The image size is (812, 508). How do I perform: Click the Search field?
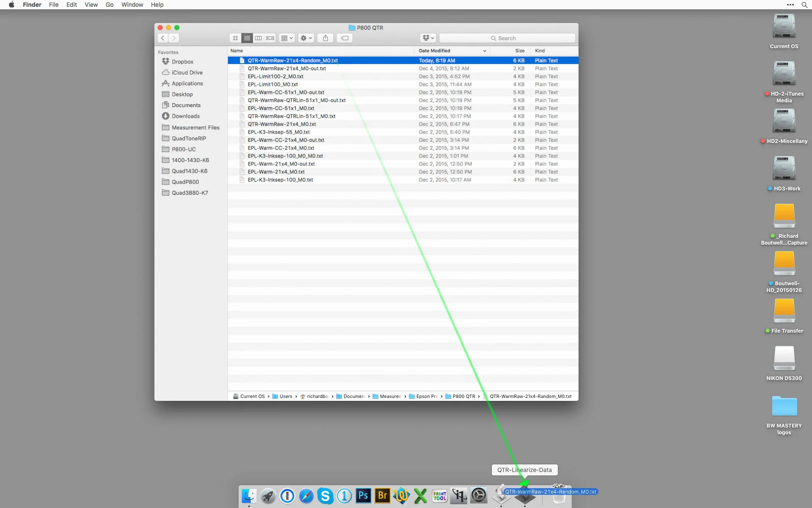(x=507, y=38)
